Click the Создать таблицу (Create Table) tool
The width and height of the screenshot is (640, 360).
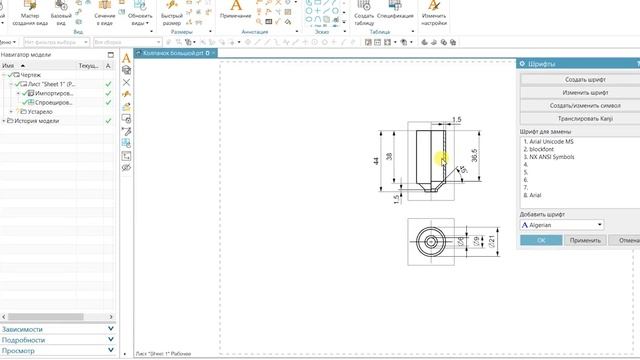pos(364,13)
